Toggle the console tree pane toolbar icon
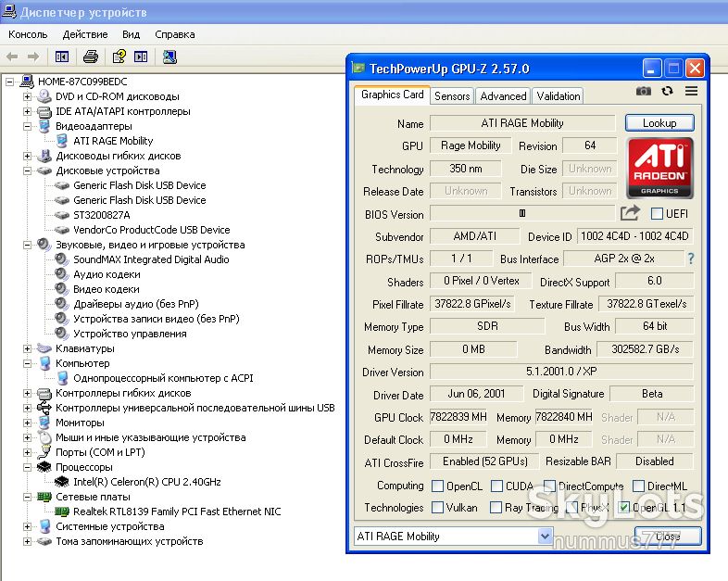The width and height of the screenshot is (728, 581). (62, 57)
